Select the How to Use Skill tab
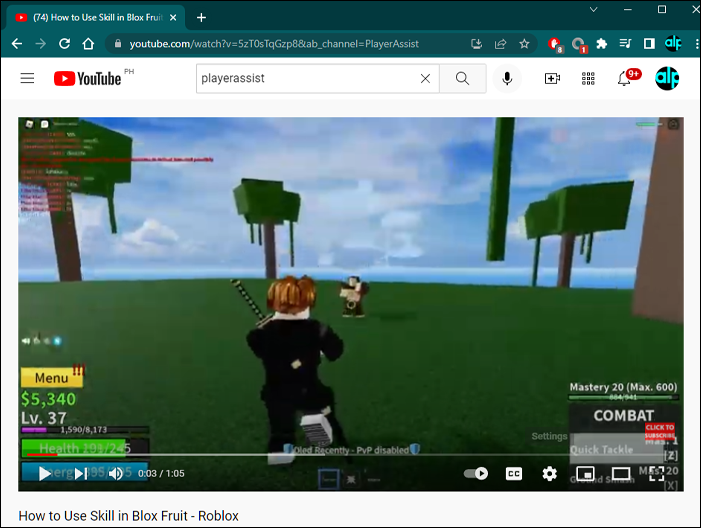This screenshot has height=528, width=701. point(96,17)
